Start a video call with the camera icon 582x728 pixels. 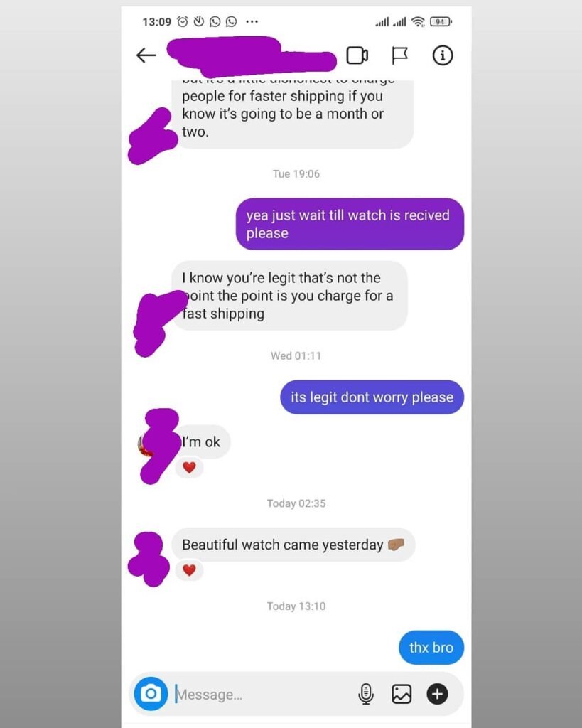[357, 55]
